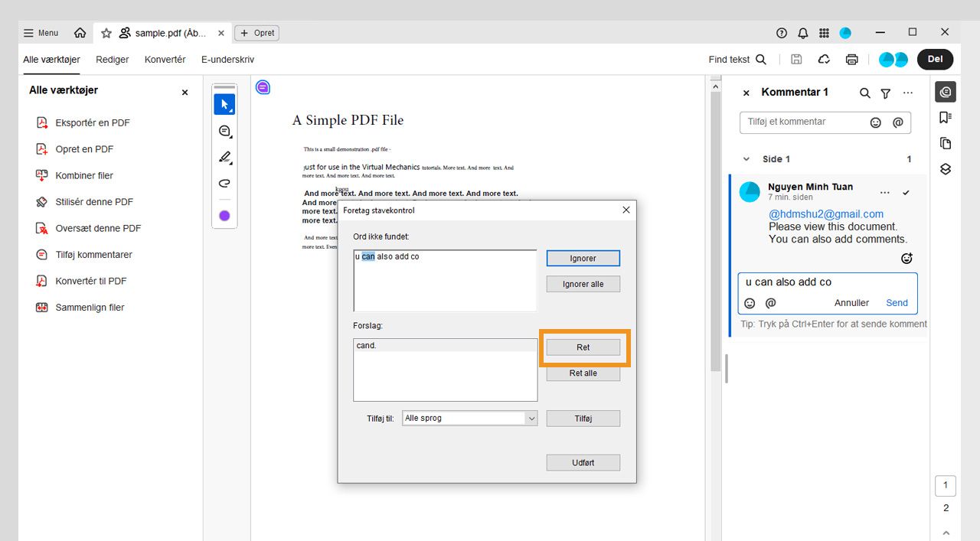Click the save floppy disk icon
Screen dimensions: 980x541
pyautogui.click(x=796, y=60)
